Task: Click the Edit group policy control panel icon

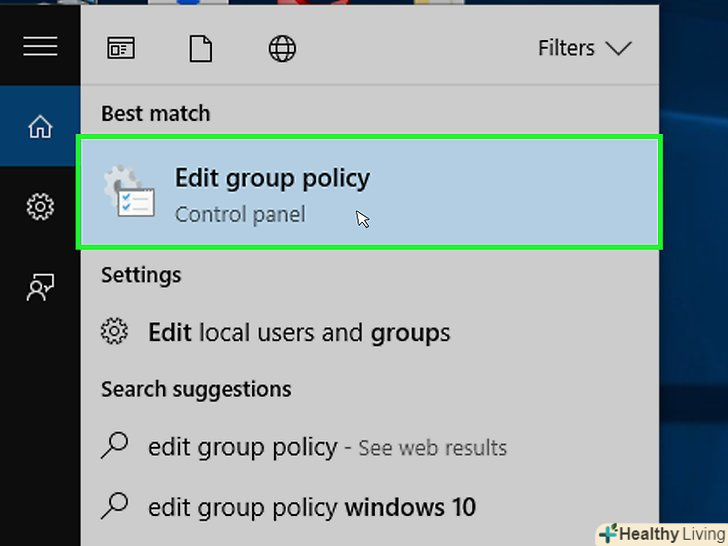Action: [x=129, y=193]
